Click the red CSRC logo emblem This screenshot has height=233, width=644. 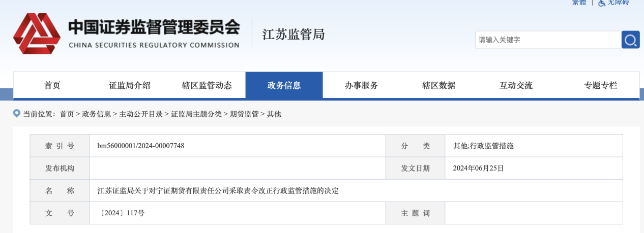pyautogui.click(x=37, y=34)
